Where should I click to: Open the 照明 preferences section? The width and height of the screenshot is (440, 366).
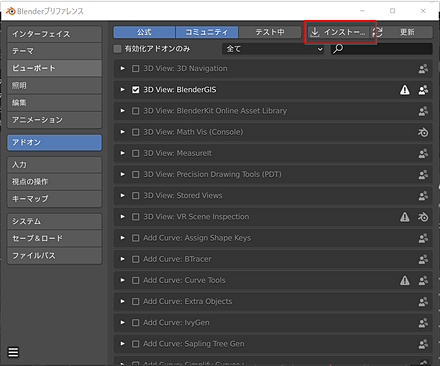[54, 85]
